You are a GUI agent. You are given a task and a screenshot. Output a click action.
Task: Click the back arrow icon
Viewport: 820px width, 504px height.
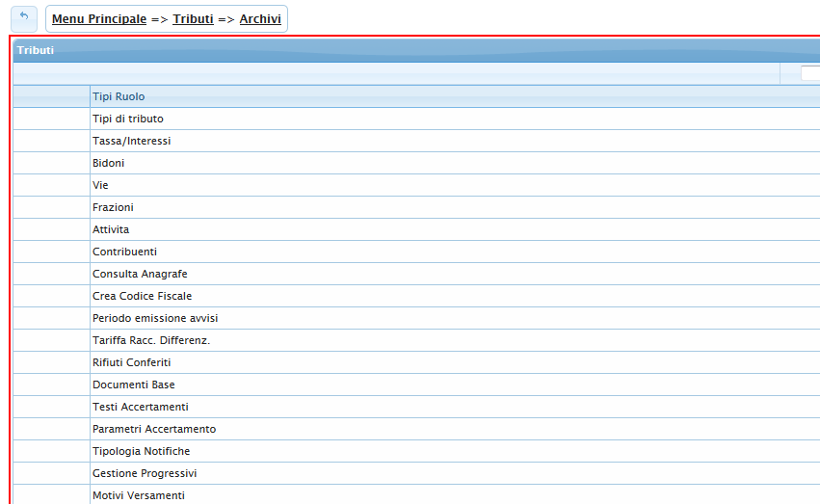click(x=24, y=18)
